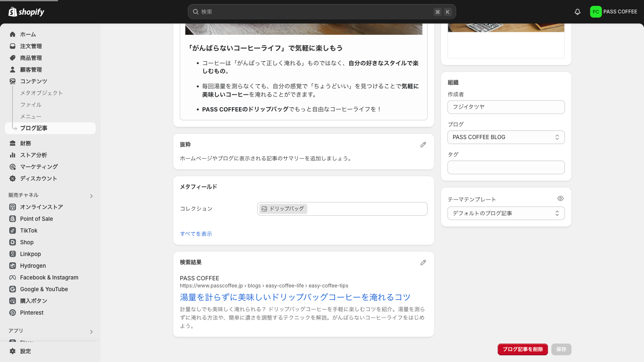The image size is (644, 362).
Task: Select ファイル under コンテンツ
Action: (x=31, y=105)
